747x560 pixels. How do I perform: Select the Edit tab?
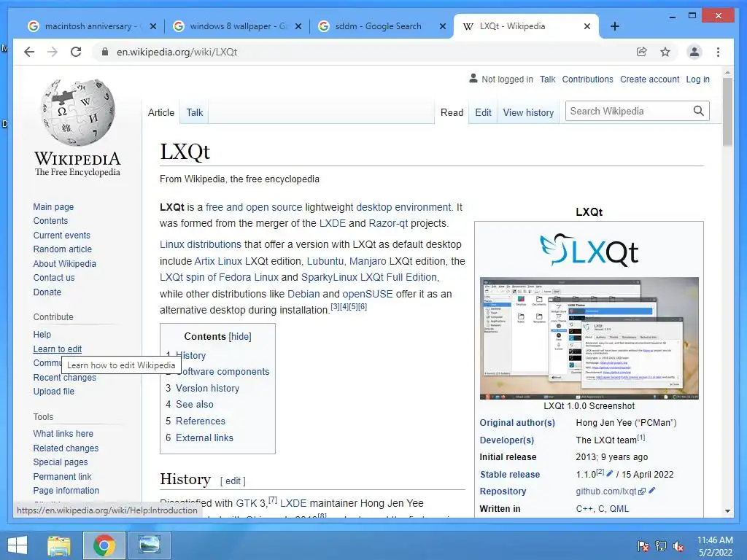[483, 112]
